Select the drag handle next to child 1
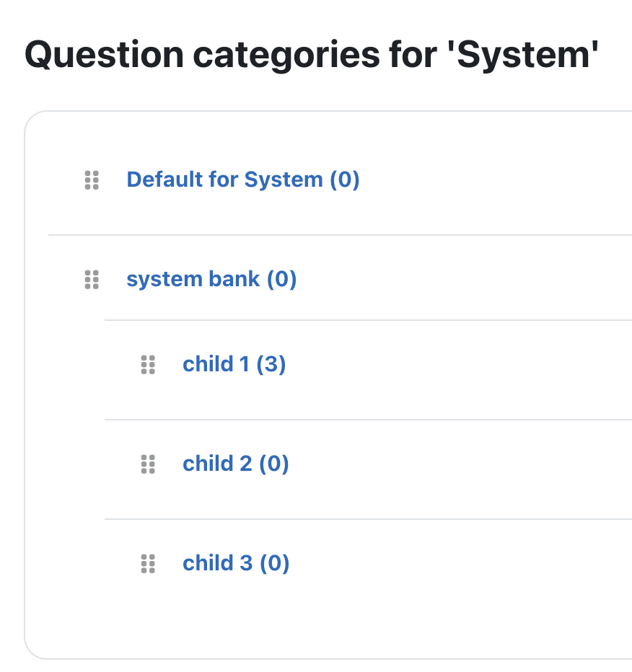Image resolution: width=632 pixels, height=672 pixels. (x=148, y=365)
